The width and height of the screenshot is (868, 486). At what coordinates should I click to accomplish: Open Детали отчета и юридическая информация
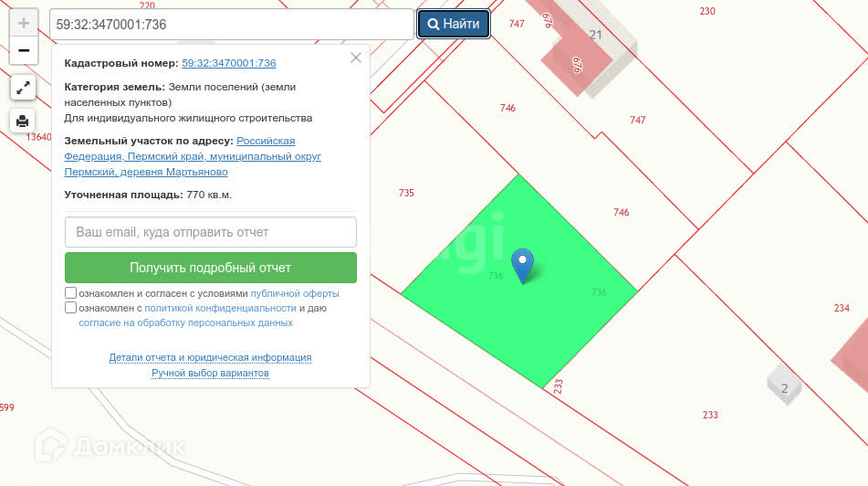(x=210, y=357)
